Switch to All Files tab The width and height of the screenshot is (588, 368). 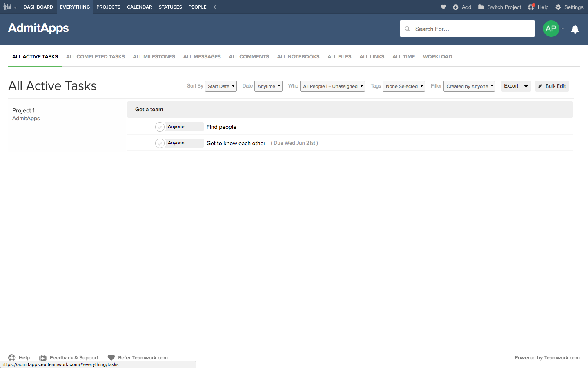pos(340,57)
